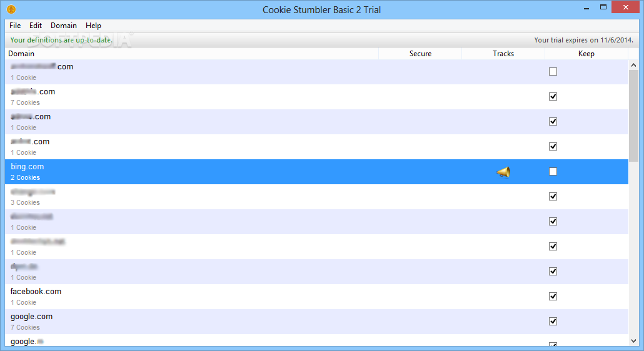Uncheck Keep box for domain with 7 Cookies near top

tap(553, 97)
